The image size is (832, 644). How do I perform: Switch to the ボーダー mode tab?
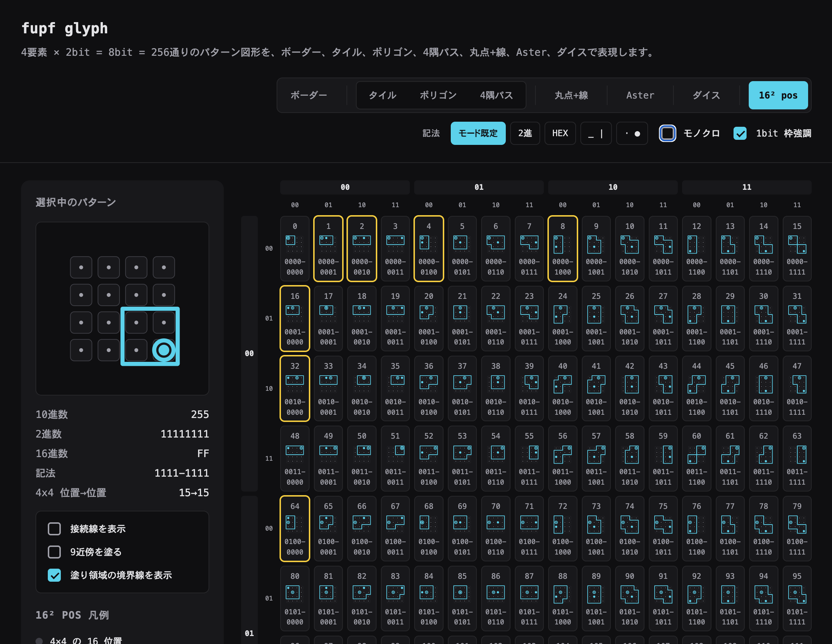pos(308,95)
